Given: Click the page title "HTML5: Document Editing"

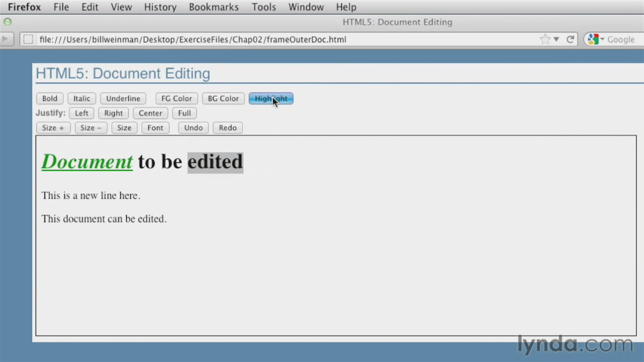Looking at the screenshot, I should (123, 74).
